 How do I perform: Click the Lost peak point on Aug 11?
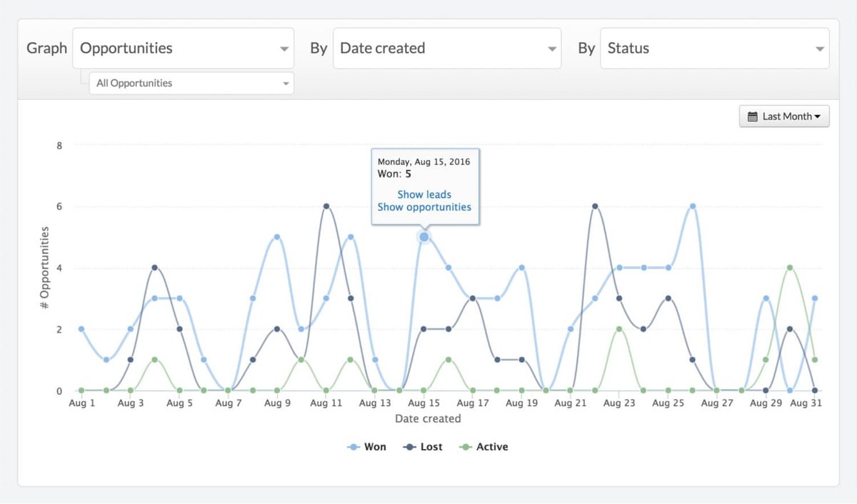click(x=326, y=206)
